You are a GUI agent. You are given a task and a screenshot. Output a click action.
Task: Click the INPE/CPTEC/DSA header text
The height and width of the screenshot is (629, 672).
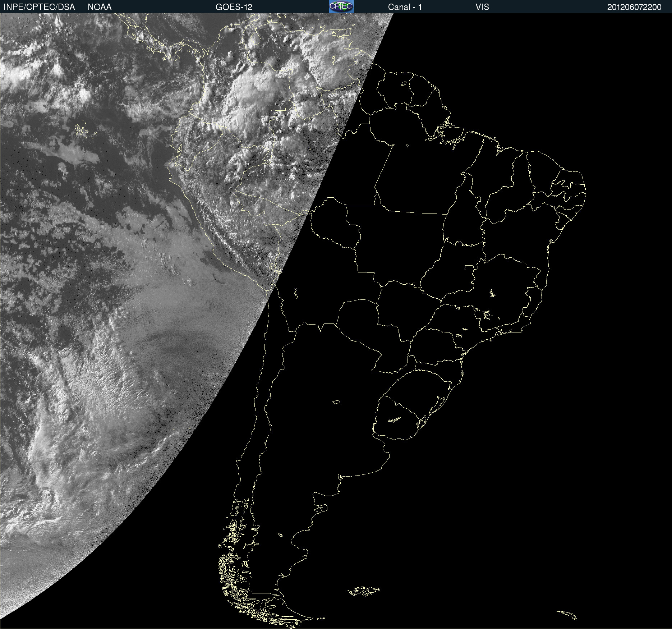click(39, 7)
